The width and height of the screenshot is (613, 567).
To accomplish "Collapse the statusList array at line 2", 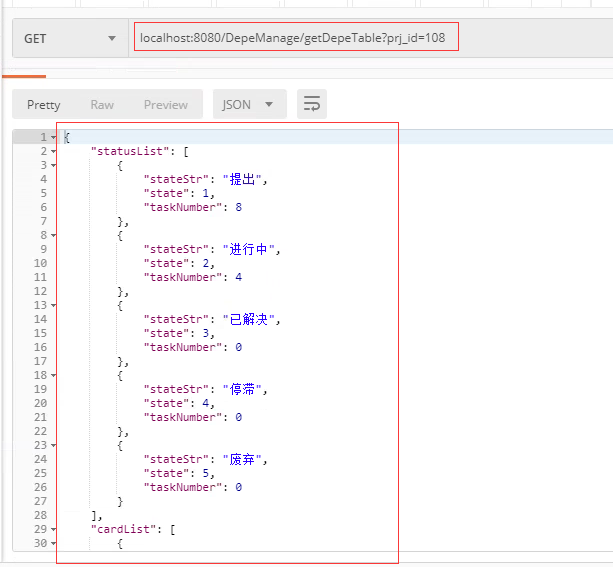I will 54,151.
